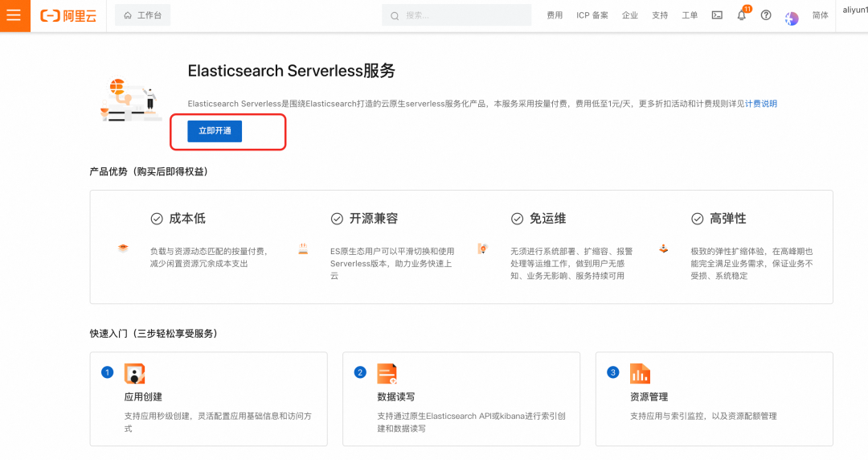Open the notifications bell
Viewport: 868px width, 460px height.
[x=742, y=15]
